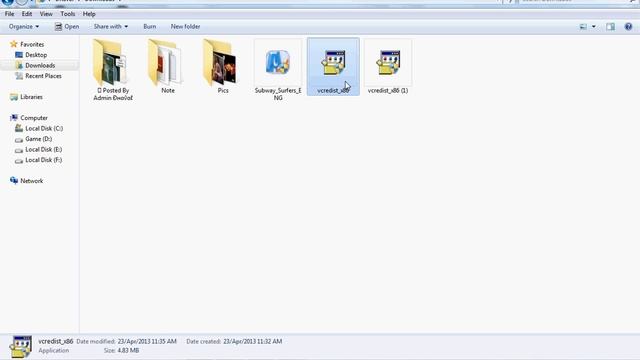
Task: Select the vcredist_x86 installer icon
Action: (333, 62)
